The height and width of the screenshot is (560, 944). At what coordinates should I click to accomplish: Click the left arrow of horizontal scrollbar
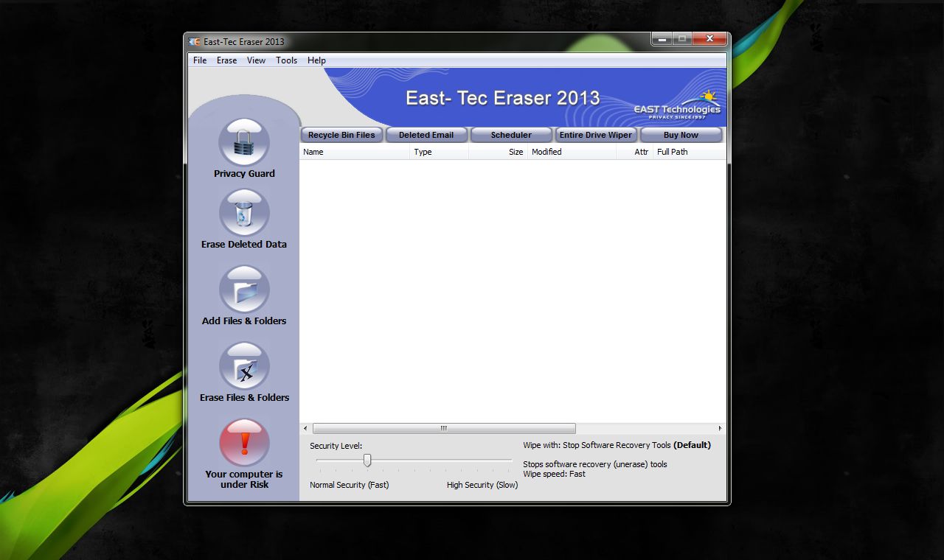(x=306, y=428)
